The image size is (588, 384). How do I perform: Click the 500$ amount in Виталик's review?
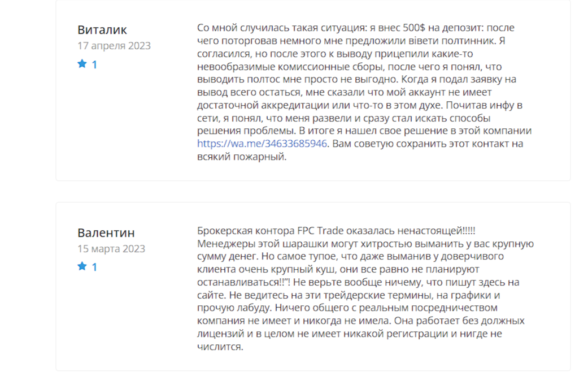[414, 28]
